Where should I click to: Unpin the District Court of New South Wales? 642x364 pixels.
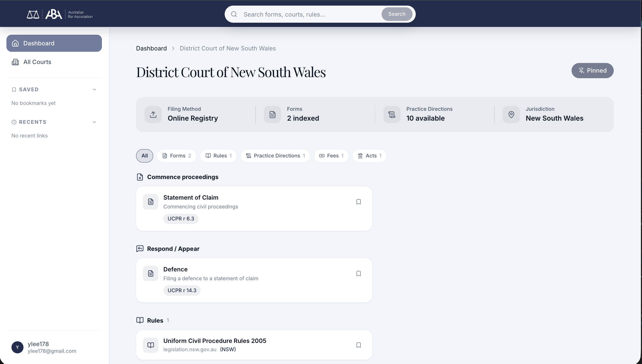tap(592, 70)
